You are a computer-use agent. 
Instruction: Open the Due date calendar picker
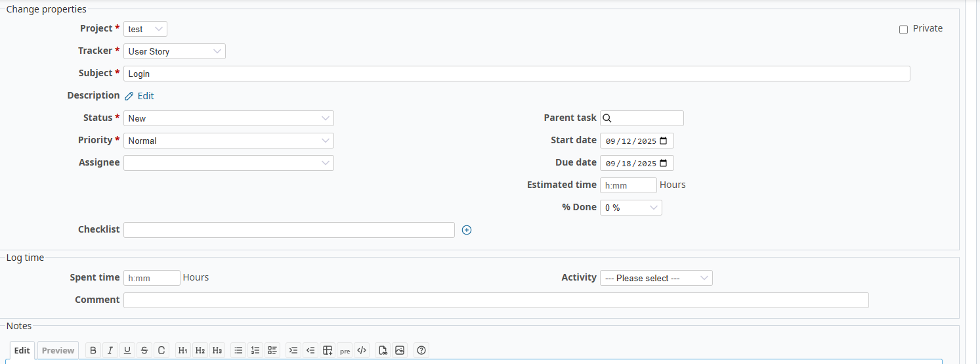664,163
